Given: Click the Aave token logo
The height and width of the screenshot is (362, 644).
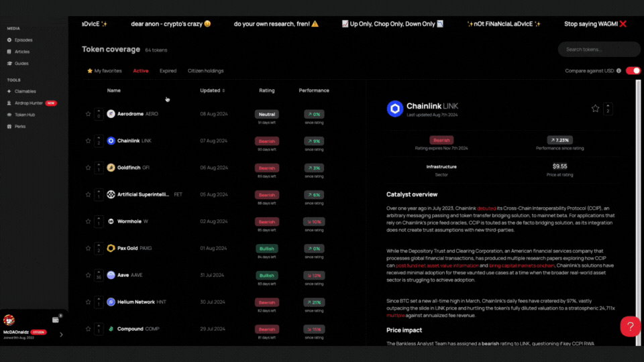Looking at the screenshot, I should coord(111,275).
